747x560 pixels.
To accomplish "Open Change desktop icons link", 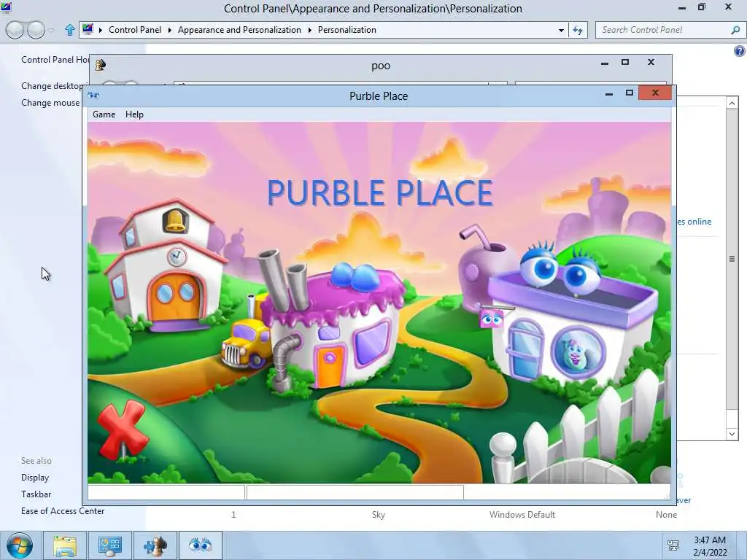I will 52,86.
